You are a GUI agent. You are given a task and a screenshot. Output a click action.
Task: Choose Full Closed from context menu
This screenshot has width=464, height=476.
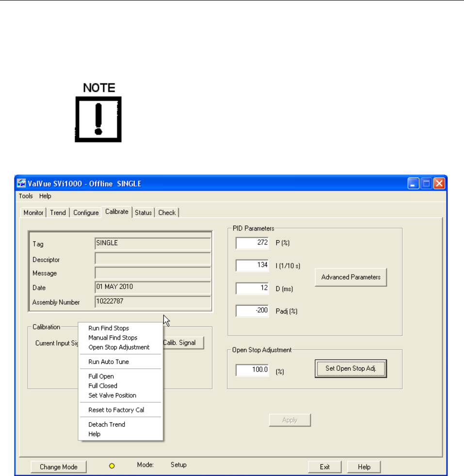121,386
